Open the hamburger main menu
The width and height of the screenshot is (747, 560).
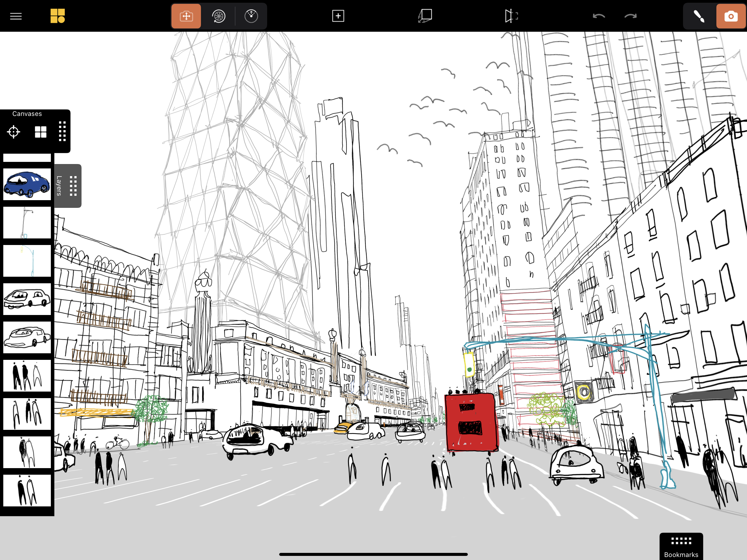pyautogui.click(x=16, y=16)
